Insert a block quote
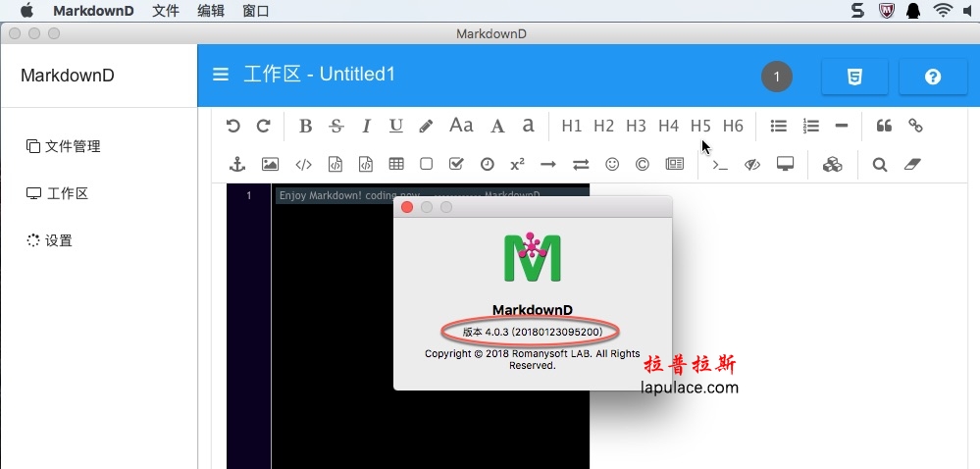The image size is (980, 469). point(884,126)
